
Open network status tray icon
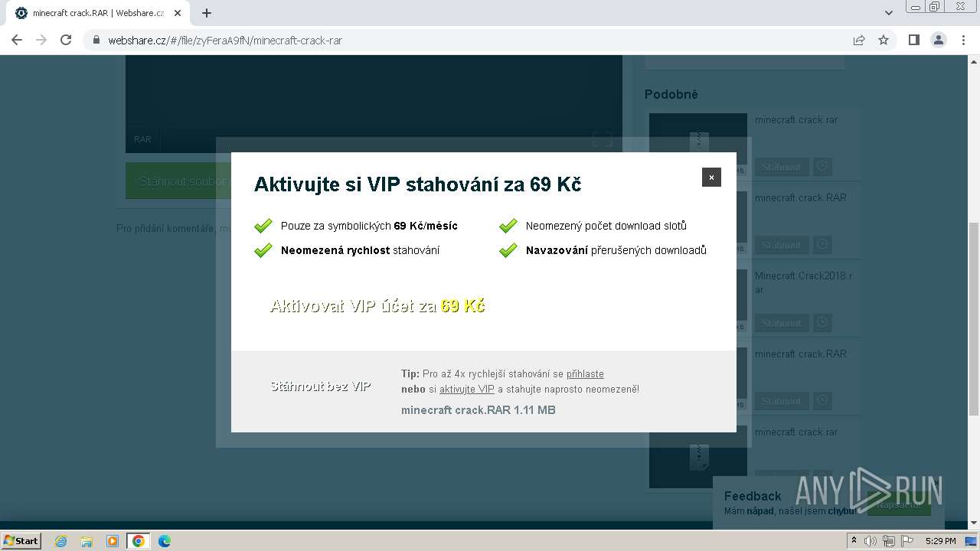(889, 541)
